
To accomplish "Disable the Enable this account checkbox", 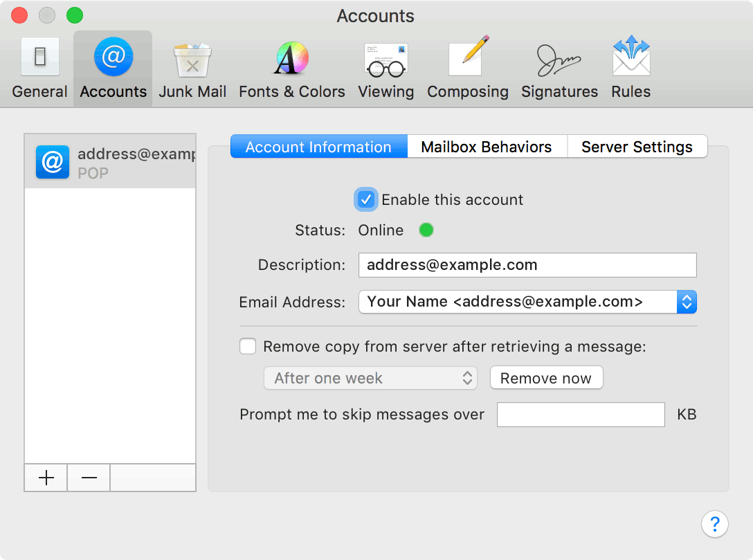I will 366,199.
